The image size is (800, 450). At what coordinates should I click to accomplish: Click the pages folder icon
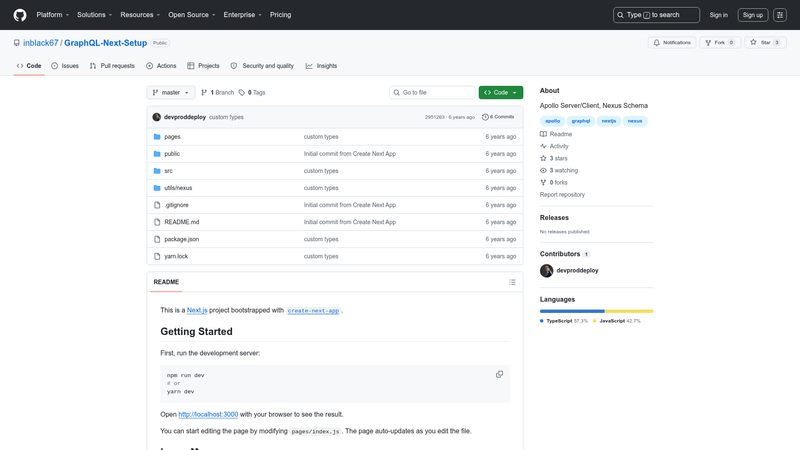point(157,137)
